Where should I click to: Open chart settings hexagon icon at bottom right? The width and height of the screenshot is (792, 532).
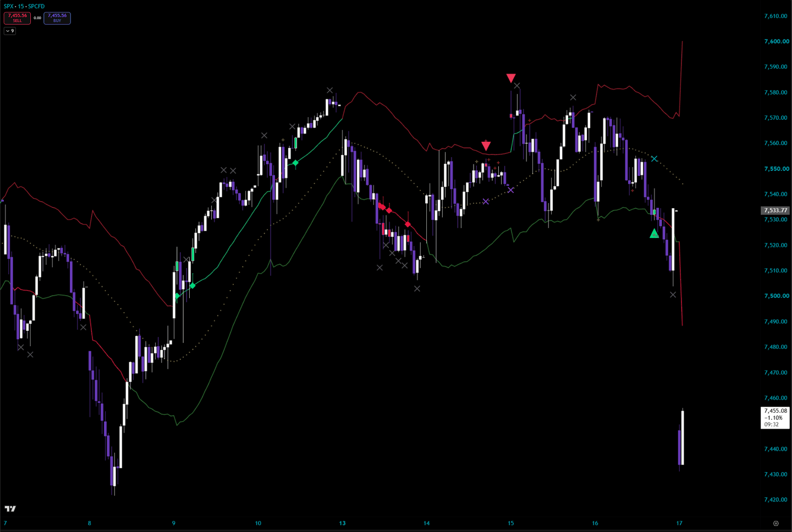[x=776, y=523]
